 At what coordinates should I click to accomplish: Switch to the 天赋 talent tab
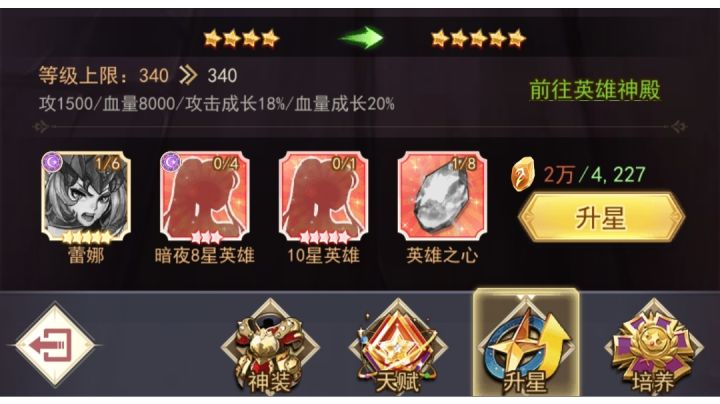(x=398, y=348)
